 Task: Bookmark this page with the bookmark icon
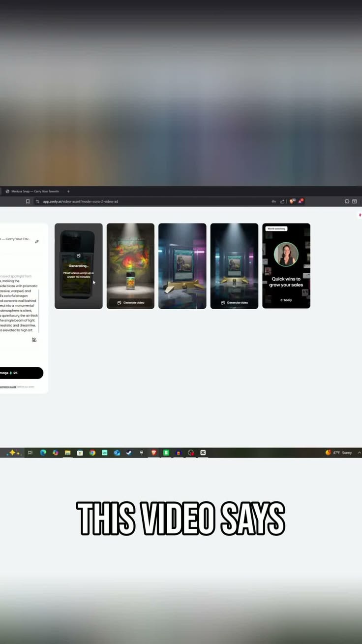click(x=28, y=201)
